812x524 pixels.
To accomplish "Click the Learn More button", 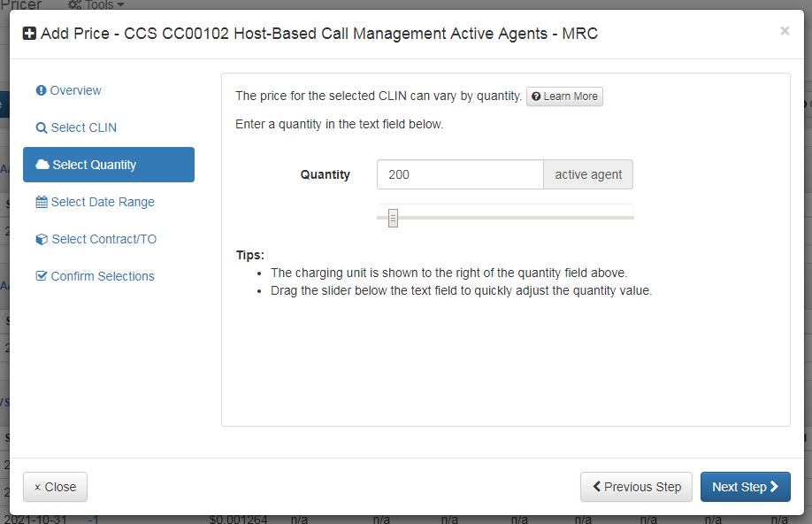I will click(x=564, y=96).
